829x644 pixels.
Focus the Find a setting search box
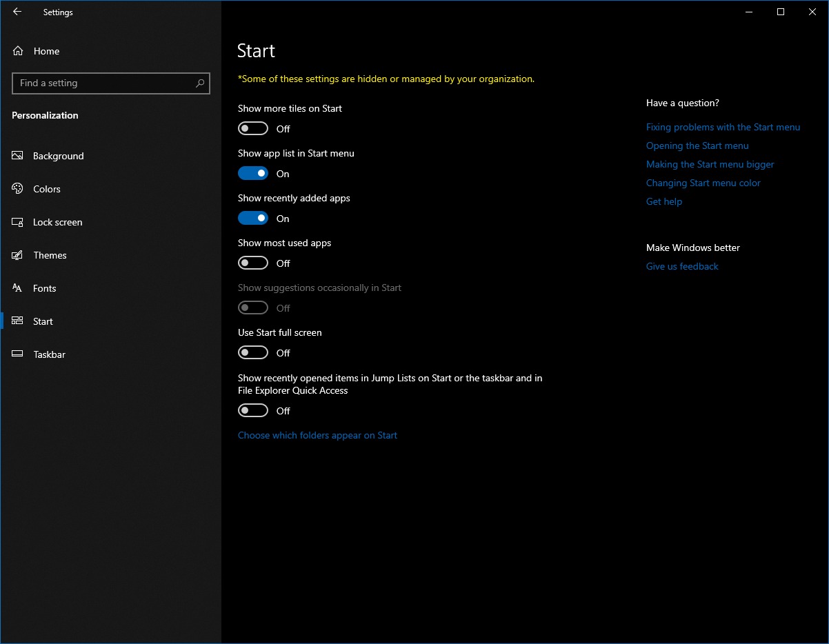[103, 83]
